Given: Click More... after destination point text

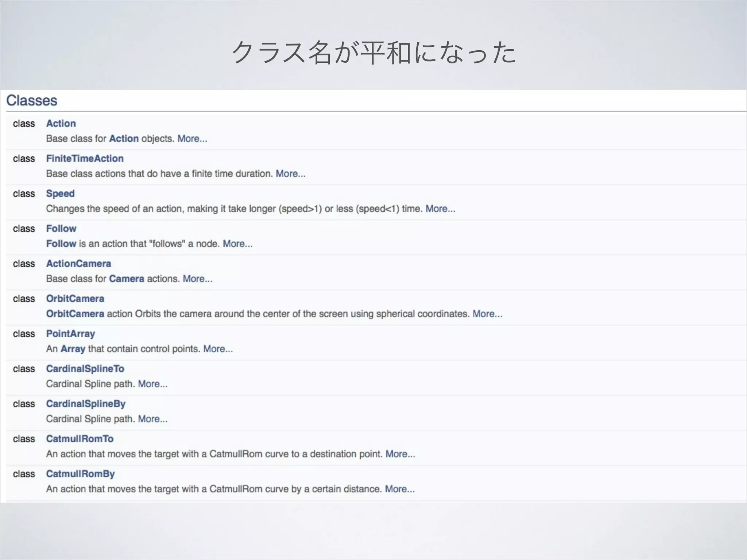Looking at the screenshot, I should click(400, 454).
